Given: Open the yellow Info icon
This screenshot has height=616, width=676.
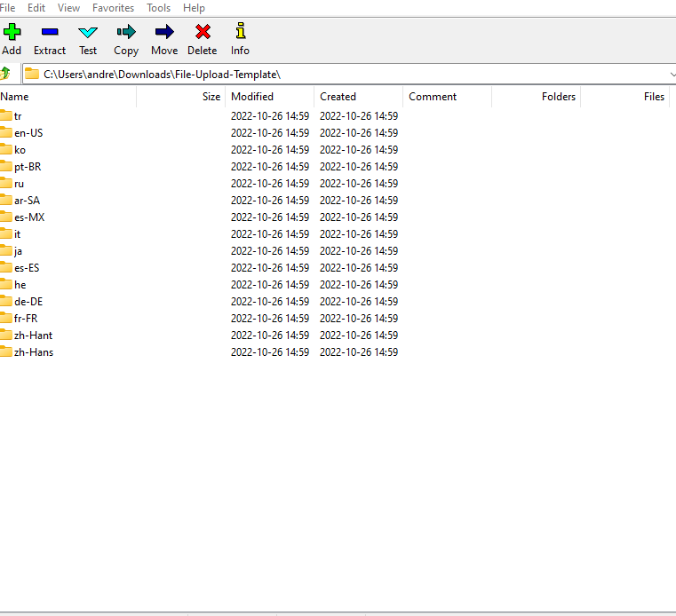Looking at the screenshot, I should (240, 33).
